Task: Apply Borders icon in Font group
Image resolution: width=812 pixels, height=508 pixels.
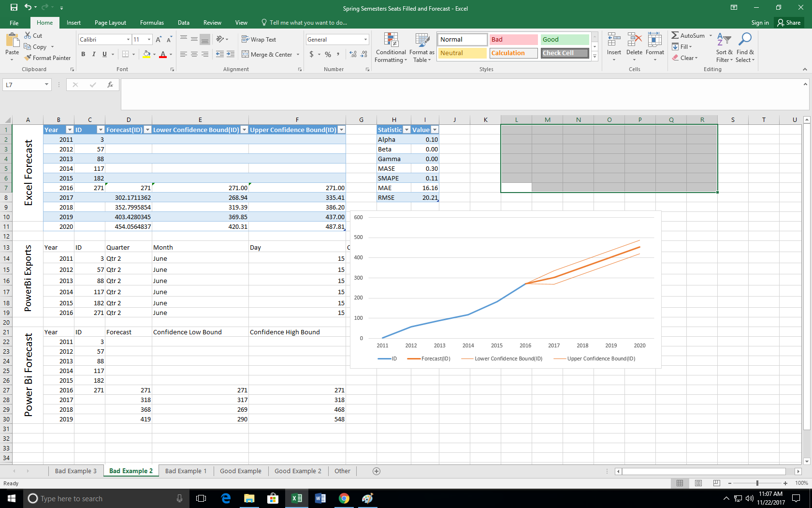Action: pyautogui.click(x=126, y=54)
